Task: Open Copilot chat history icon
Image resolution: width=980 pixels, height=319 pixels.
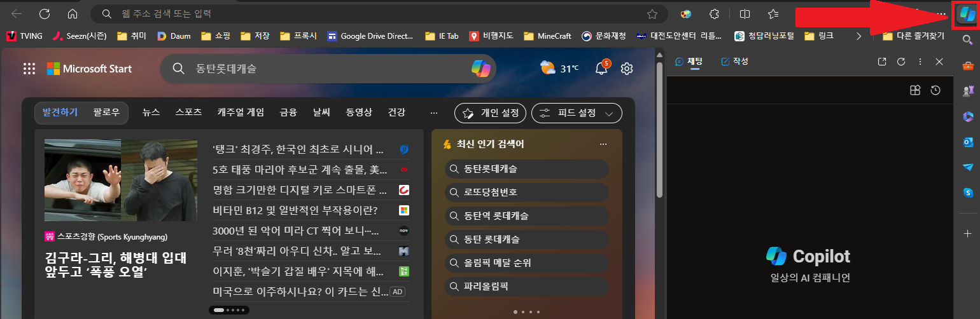Action: (x=935, y=91)
